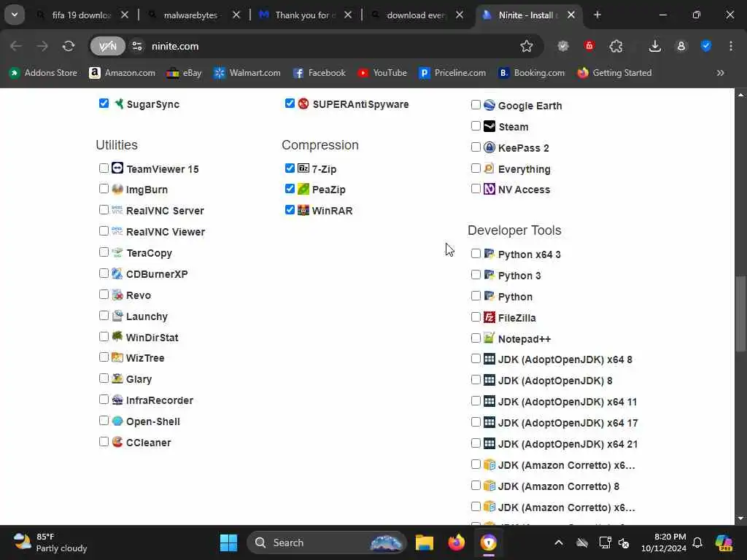Click the SUPERAntiSpyware icon
Screen dimensions: 747x560
click(x=303, y=104)
